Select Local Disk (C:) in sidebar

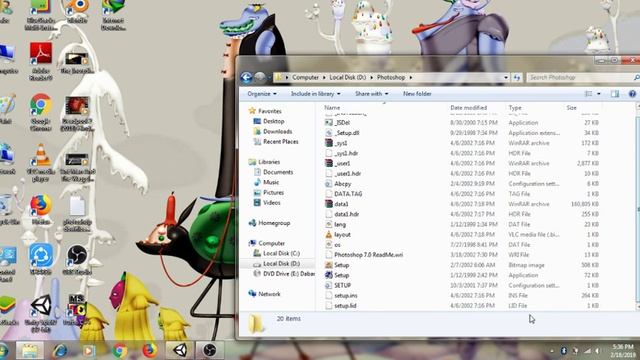pos(281,253)
